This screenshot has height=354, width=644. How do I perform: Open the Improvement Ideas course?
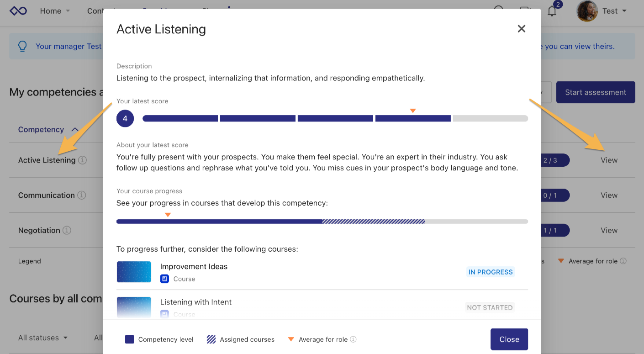(x=194, y=267)
